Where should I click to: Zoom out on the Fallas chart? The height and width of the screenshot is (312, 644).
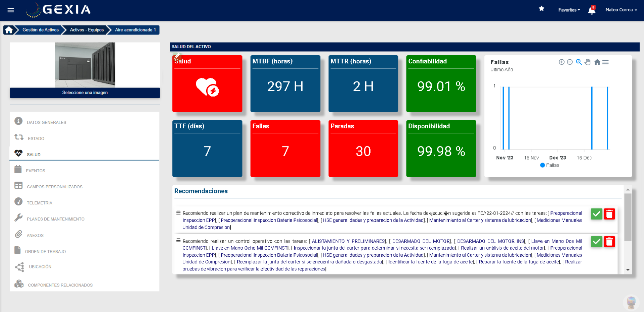coord(570,62)
